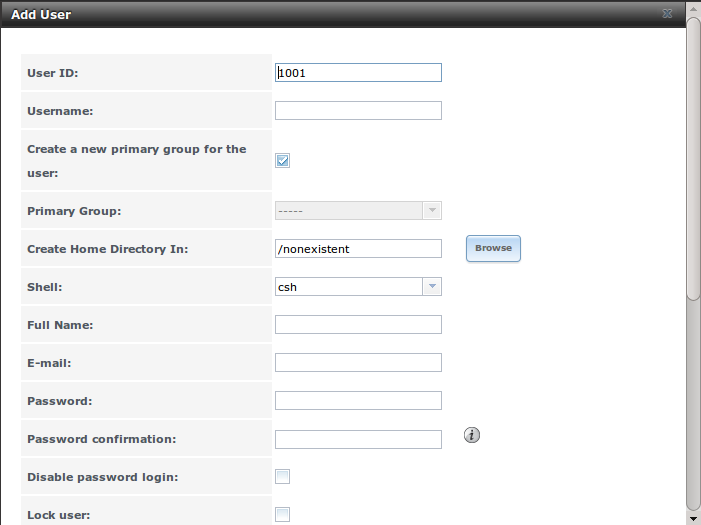The height and width of the screenshot is (525, 701).
Task: Select the home directory path field
Action: (x=358, y=249)
